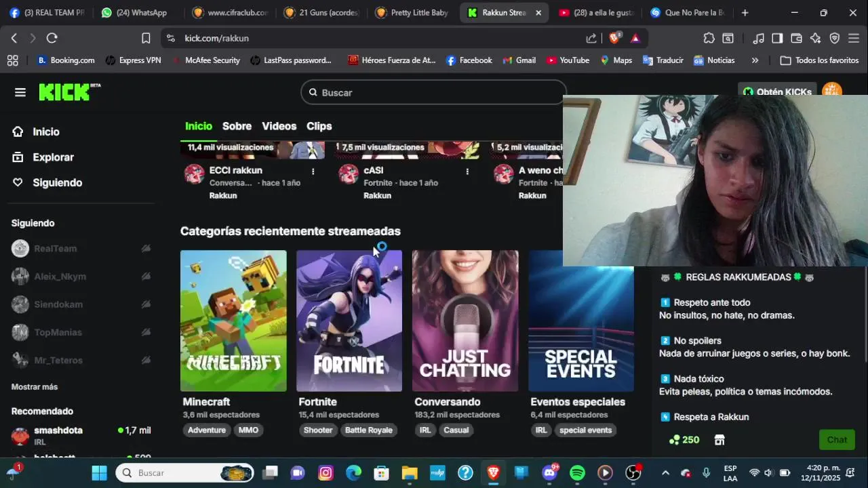This screenshot has width=868, height=488.
Task: Switch to WhatsApp browser tab
Action: 139,13
